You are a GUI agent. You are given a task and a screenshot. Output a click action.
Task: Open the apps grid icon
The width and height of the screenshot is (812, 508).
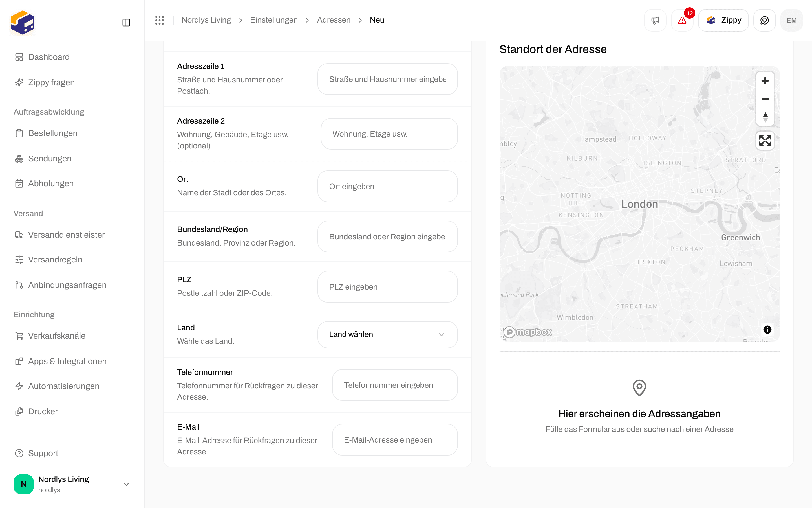point(159,20)
